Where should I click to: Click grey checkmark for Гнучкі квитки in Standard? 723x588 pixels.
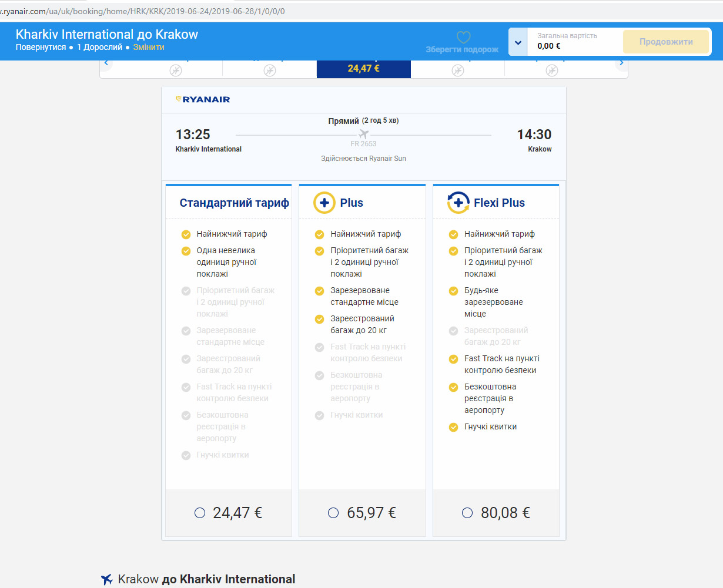tap(186, 455)
